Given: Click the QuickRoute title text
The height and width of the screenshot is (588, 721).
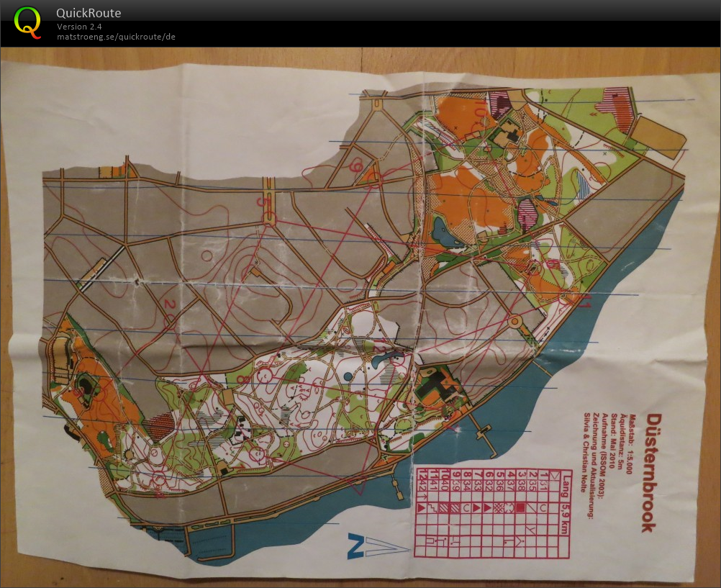Looking at the screenshot, I should (x=89, y=13).
